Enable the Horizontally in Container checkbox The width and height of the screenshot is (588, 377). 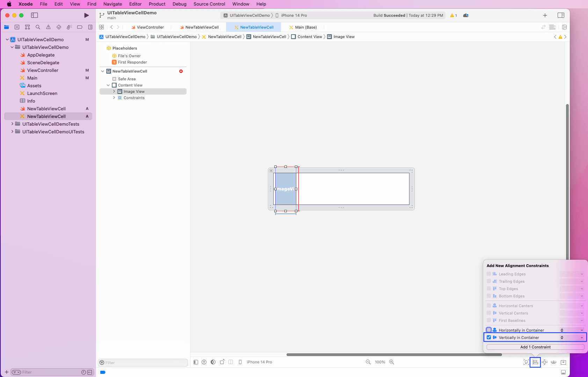(488, 330)
